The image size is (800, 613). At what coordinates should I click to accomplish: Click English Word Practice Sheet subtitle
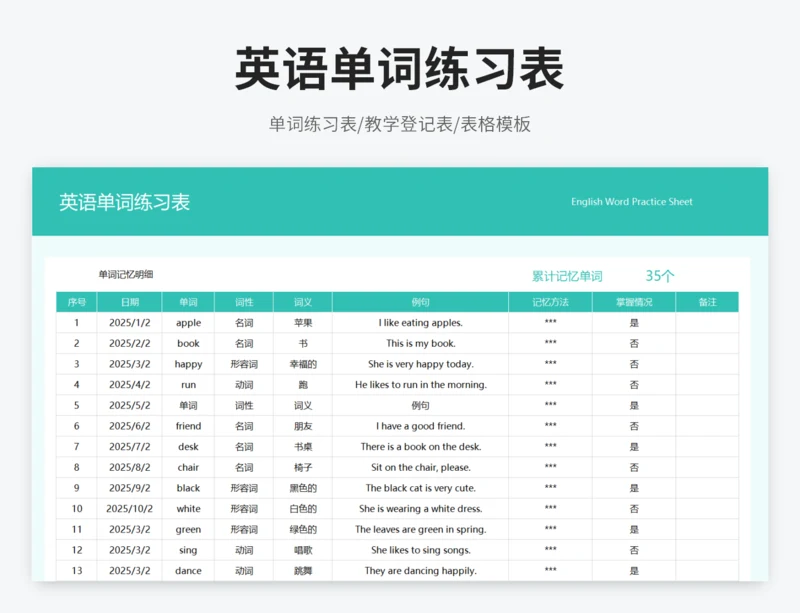pos(632,202)
